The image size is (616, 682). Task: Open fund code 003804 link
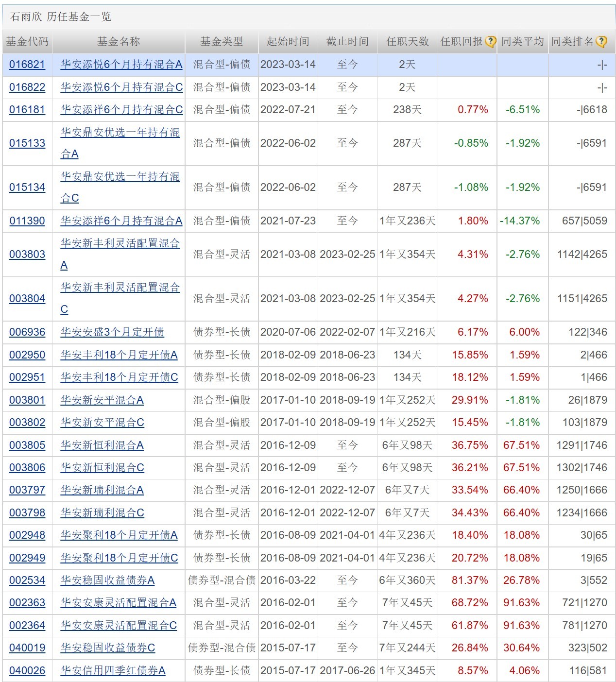pyautogui.click(x=27, y=299)
